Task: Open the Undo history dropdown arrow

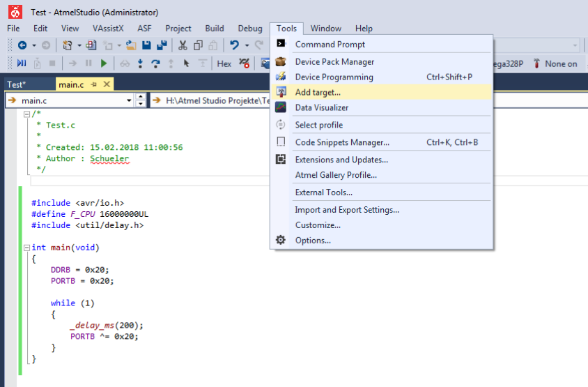Action: tap(246, 45)
